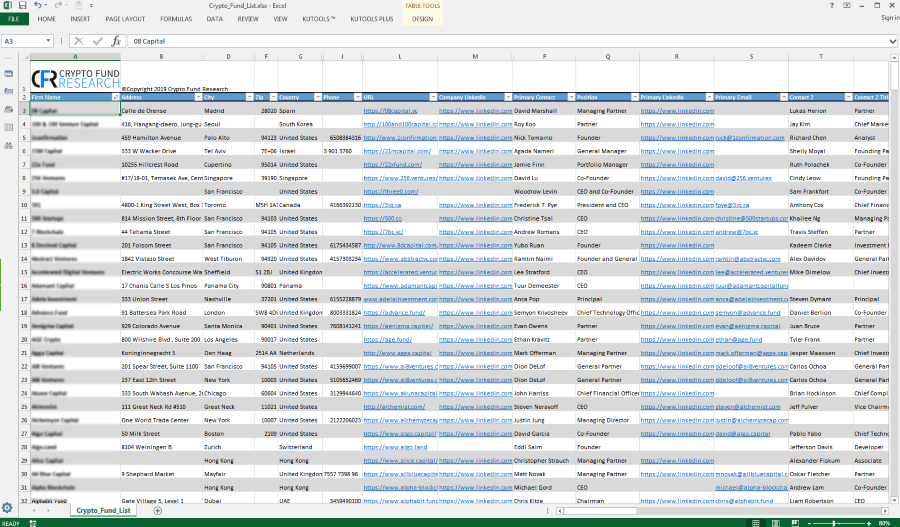Click the third Kutools pane sidebar icon
Viewport: 900px width, 527px height.
point(8,109)
